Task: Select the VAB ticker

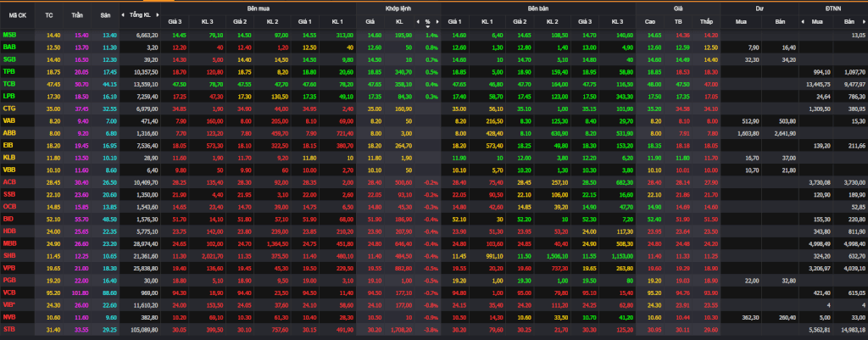Action: 8,120
